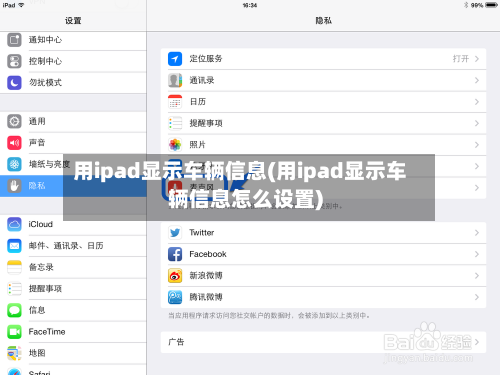500x375 pixels.
Task: Tap the 新浪微博 label
Action: (x=206, y=276)
